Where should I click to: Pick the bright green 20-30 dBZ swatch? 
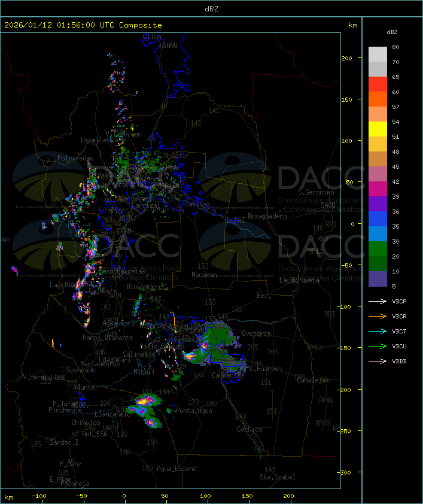pos(378,249)
